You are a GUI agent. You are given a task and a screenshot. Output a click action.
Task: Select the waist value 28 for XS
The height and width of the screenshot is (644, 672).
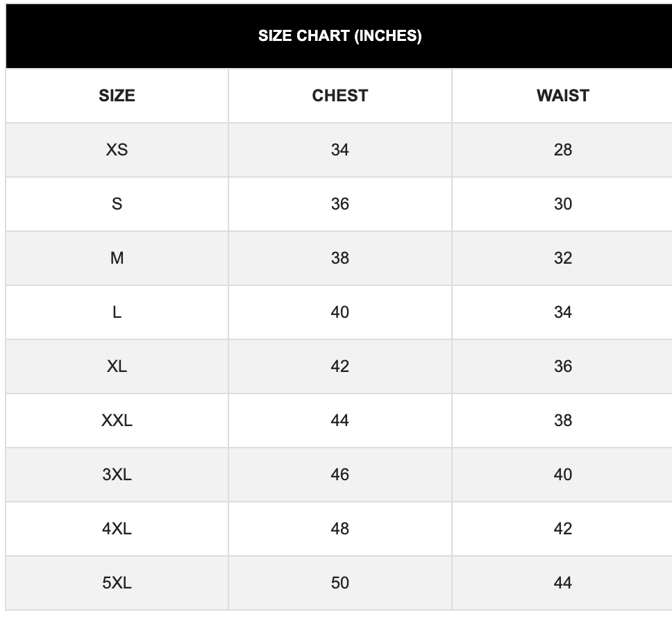(562, 150)
